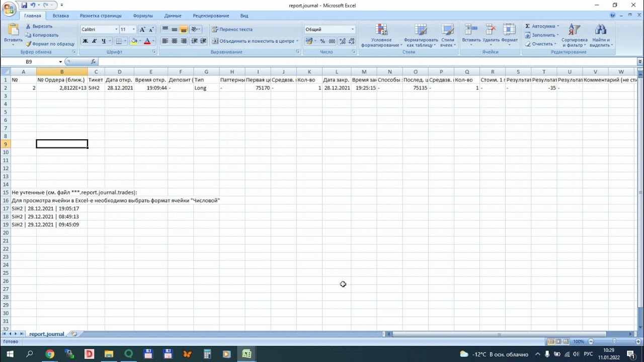Adjust the zoom slider
The image size is (644, 362).
coord(614,341)
